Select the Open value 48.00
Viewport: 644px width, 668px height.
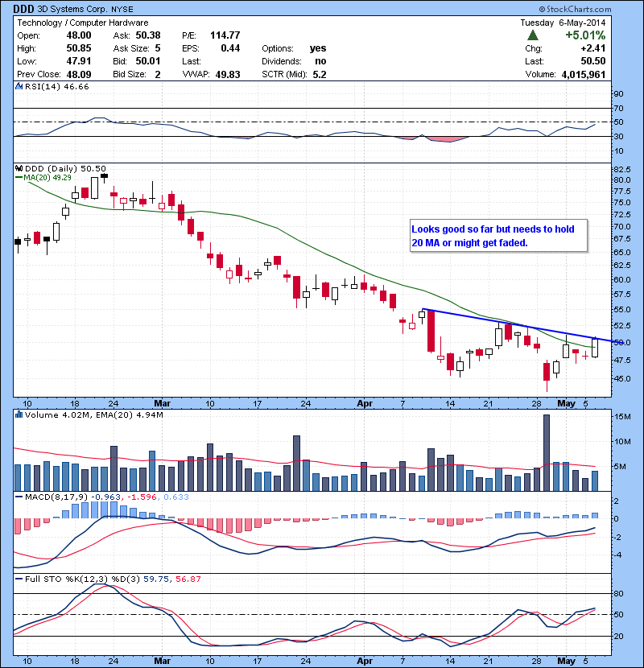(79, 35)
